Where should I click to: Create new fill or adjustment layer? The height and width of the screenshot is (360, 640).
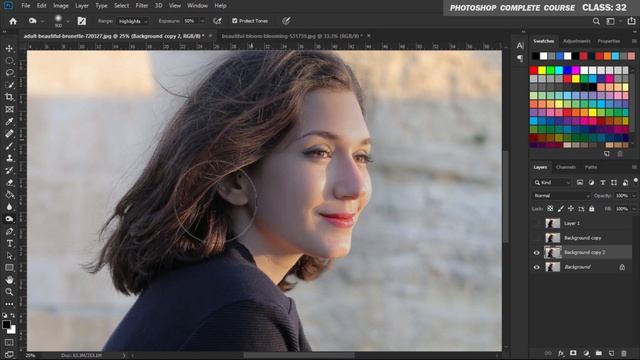(586, 353)
